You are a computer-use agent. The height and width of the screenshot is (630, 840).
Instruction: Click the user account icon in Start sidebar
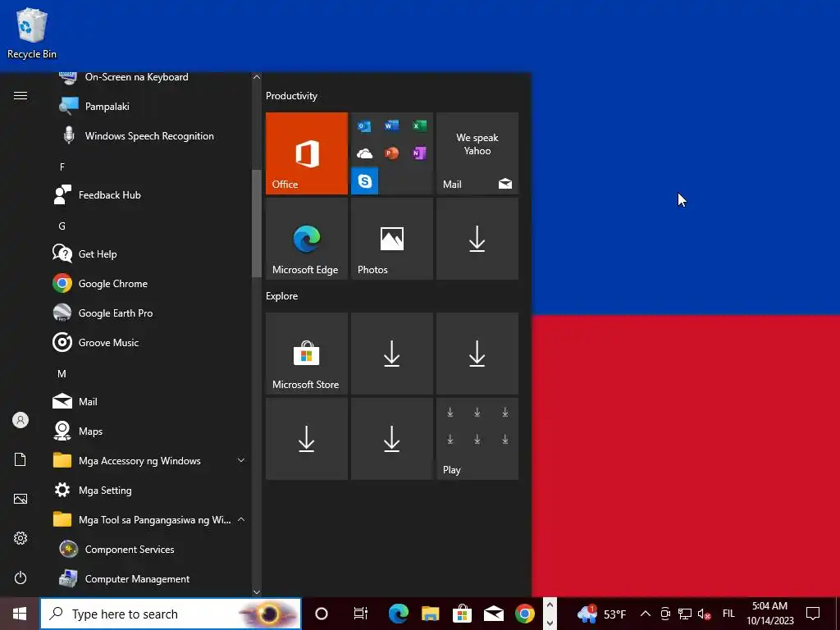pos(21,420)
